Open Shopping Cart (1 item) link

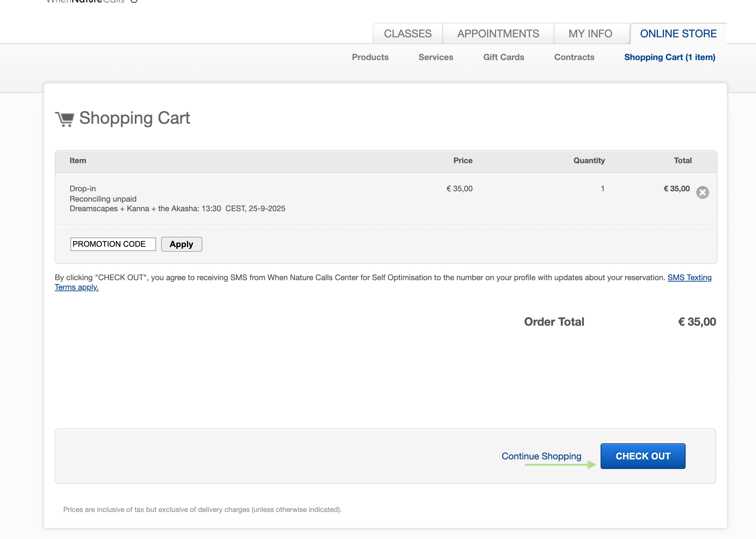click(x=670, y=57)
